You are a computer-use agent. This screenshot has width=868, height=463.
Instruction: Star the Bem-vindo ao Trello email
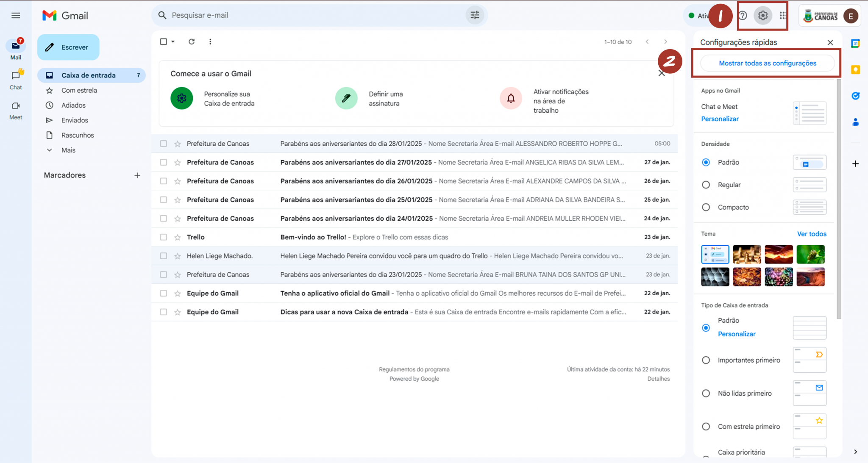(178, 237)
